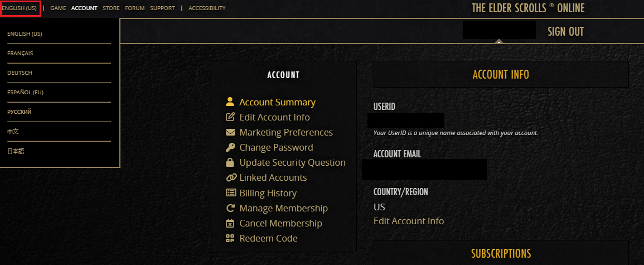Image resolution: width=644 pixels, height=265 pixels.
Task: Open the Billing History link
Action: (268, 193)
